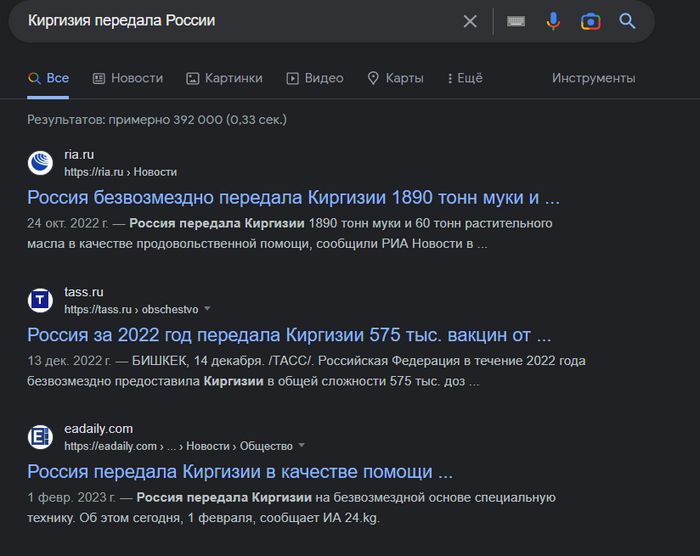The image size is (700, 556).
Task: Open the Ещё more filters menu
Action: pos(465,78)
